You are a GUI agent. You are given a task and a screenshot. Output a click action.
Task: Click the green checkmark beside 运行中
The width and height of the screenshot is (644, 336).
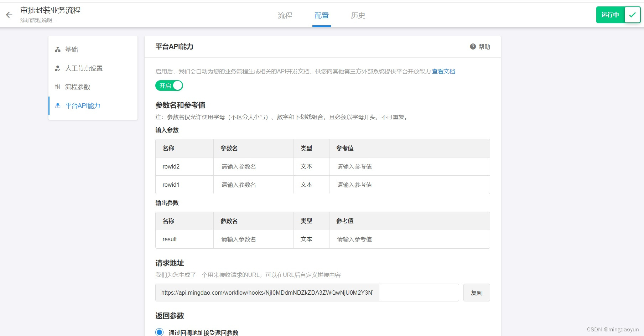pyautogui.click(x=633, y=15)
